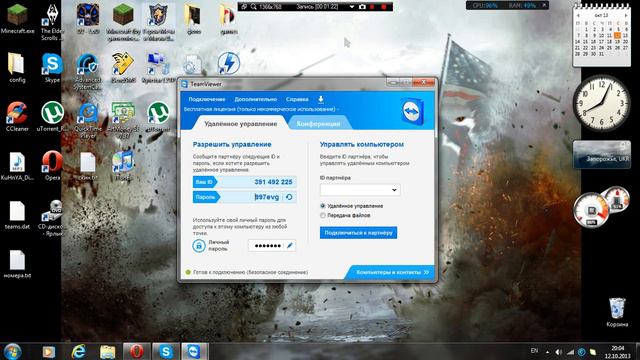Click the Ваш ID value 391 492 225
Image resolution: width=640 pixels, height=360 pixels.
pos(273,182)
